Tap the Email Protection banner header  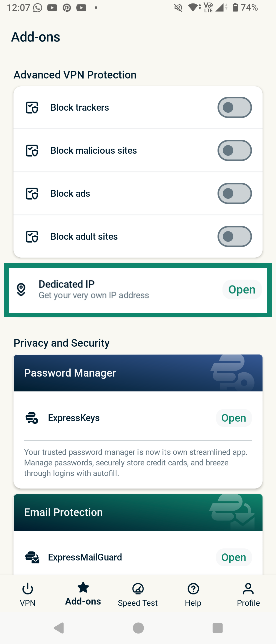click(138, 512)
